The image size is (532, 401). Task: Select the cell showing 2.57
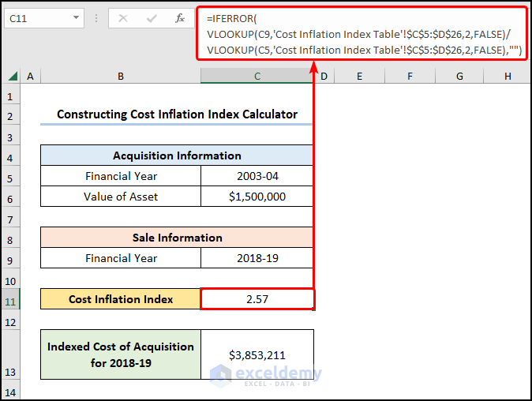pos(257,299)
